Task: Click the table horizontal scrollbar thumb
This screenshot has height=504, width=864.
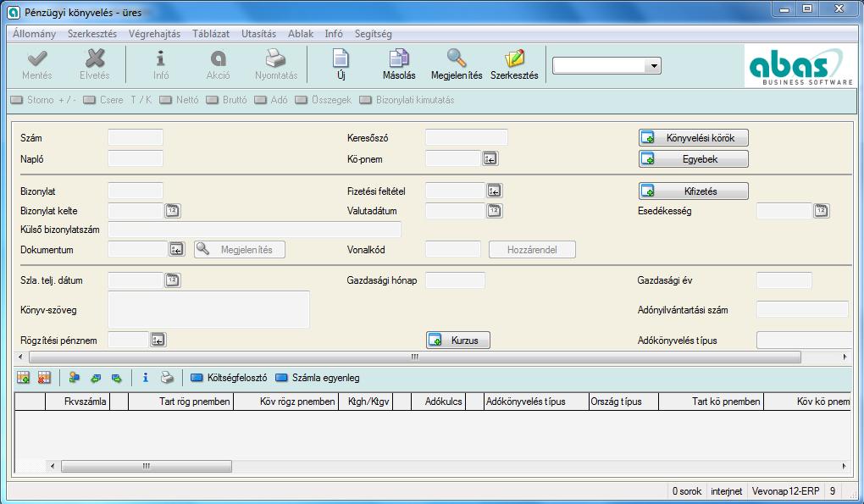Action: pyautogui.click(x=147, y=467)
